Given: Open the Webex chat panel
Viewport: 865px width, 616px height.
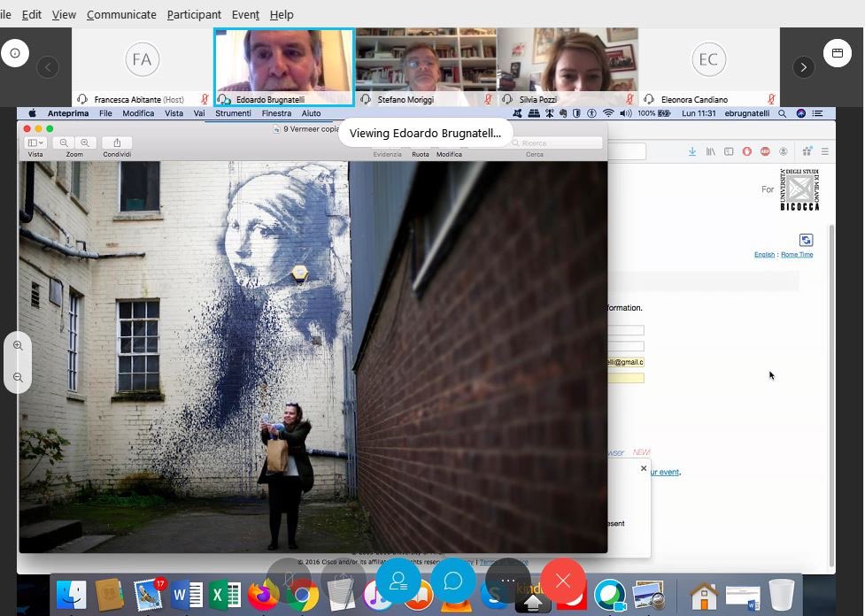Looking at the screenshot, I should tap(453, 581).
